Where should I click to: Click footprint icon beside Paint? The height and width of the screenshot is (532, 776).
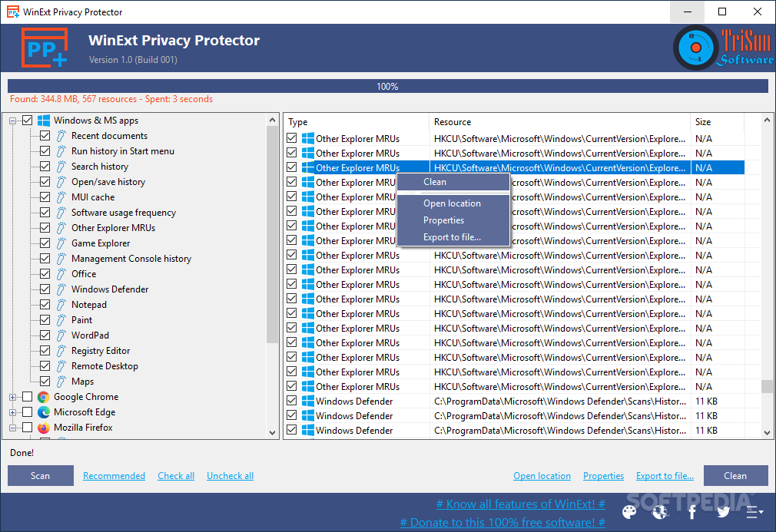click(61, 320)
